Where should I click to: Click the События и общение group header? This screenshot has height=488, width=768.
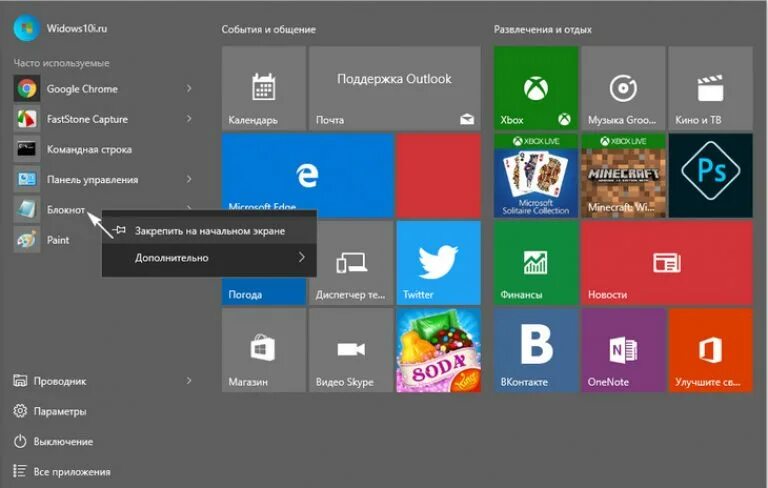click(268, 29)
